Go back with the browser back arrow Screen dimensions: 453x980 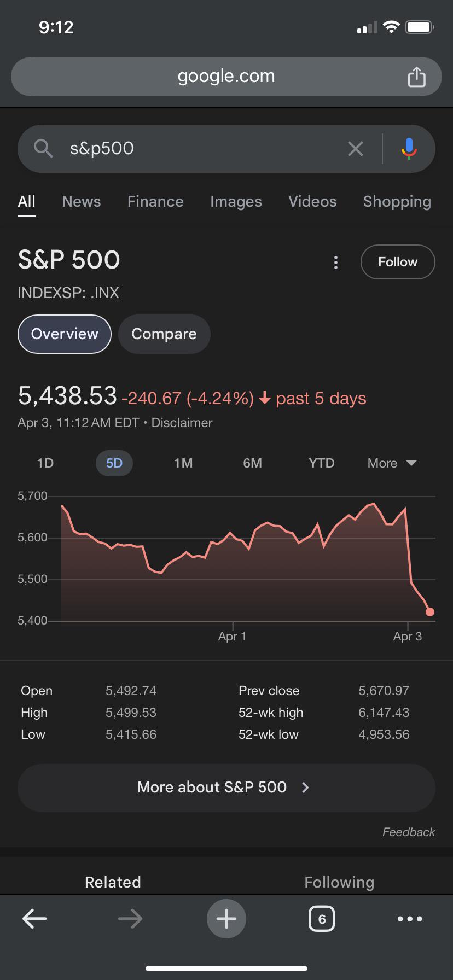click(34, 919)
